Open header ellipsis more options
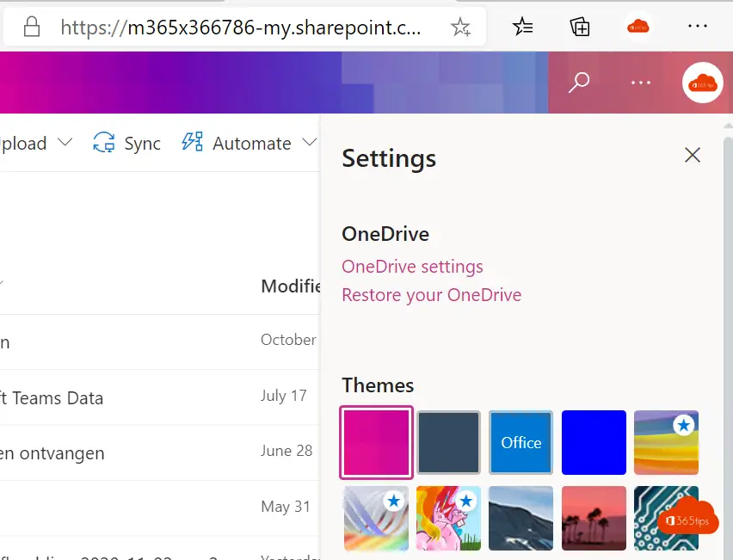This screenshot has height=560, width=733. [x=640, y=83]
